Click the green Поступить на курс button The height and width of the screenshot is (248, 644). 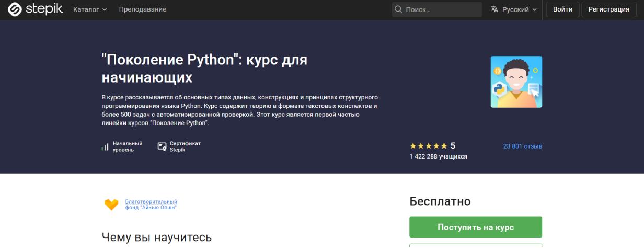[x=476, y=227]
